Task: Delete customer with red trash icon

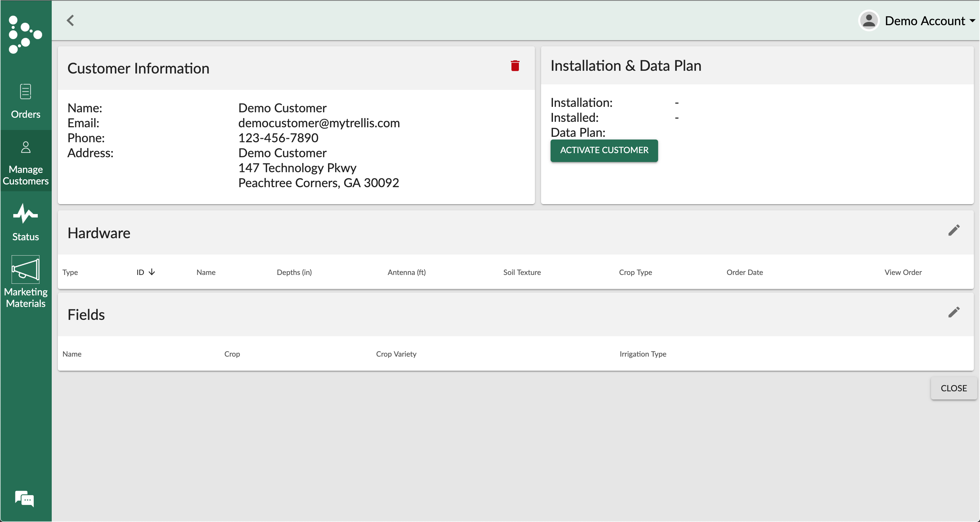Action: tap(515, 66)
